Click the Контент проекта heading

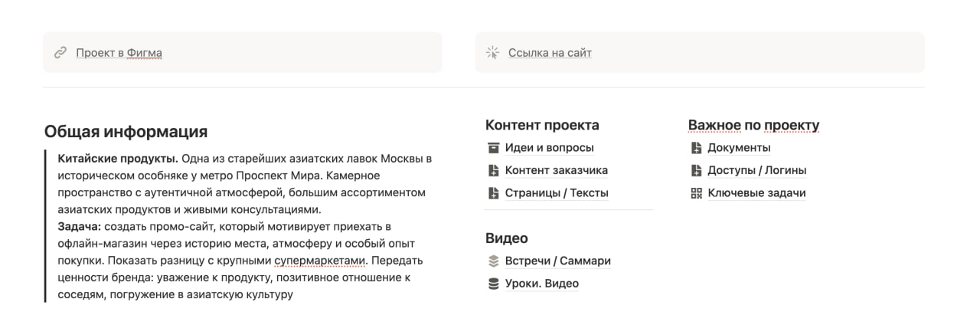coord(542,125)
